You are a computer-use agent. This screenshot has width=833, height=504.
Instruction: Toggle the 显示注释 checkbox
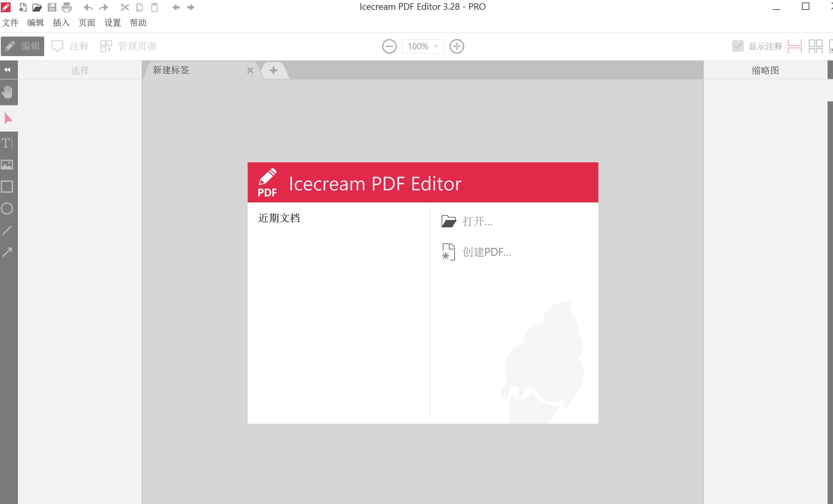tap(738, 46)
